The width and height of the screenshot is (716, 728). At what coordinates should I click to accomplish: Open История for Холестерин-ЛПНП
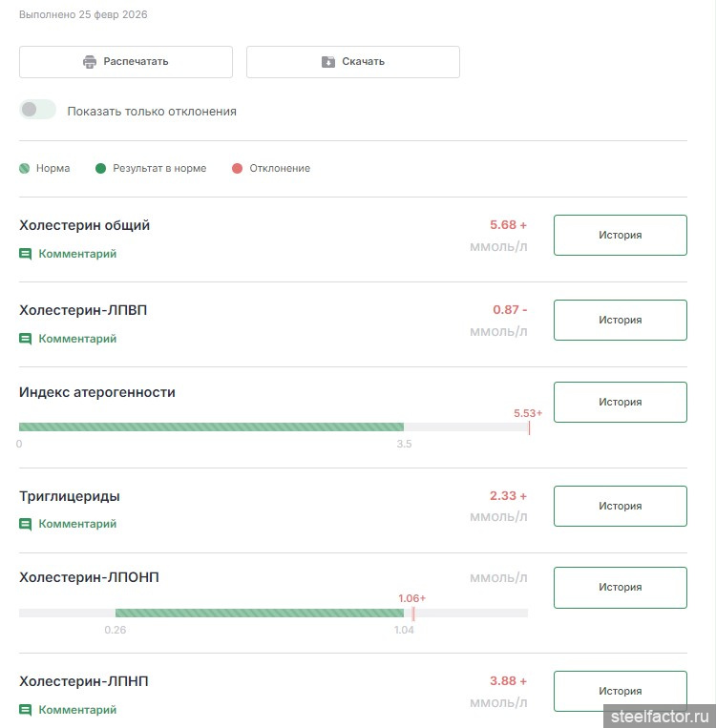[620, 691]
